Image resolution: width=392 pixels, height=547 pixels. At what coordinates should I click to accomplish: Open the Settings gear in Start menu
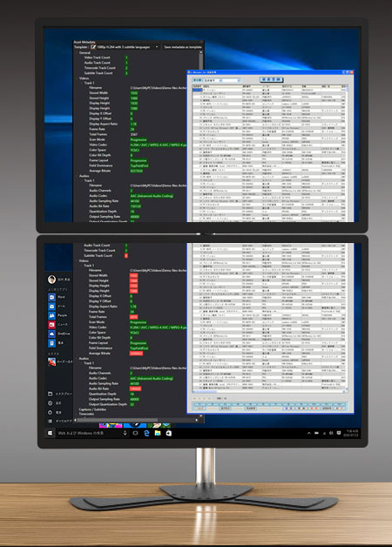51,403
